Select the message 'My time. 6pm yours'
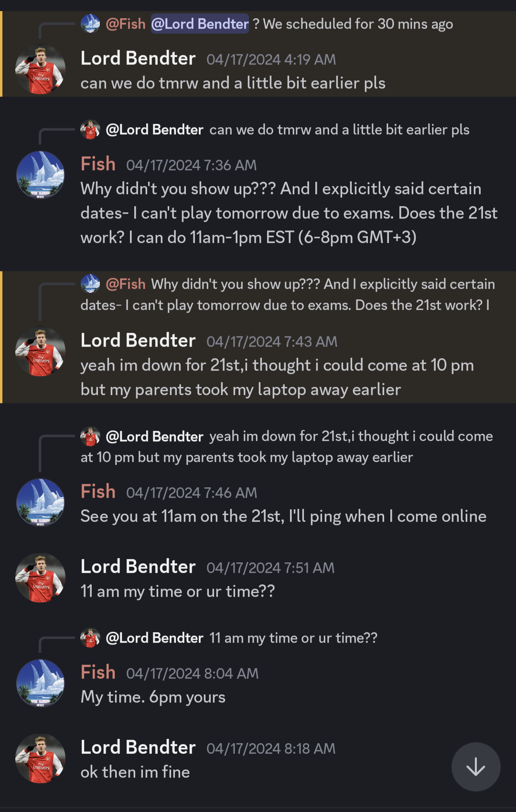516x812 pixels. [x=153, y=697]
